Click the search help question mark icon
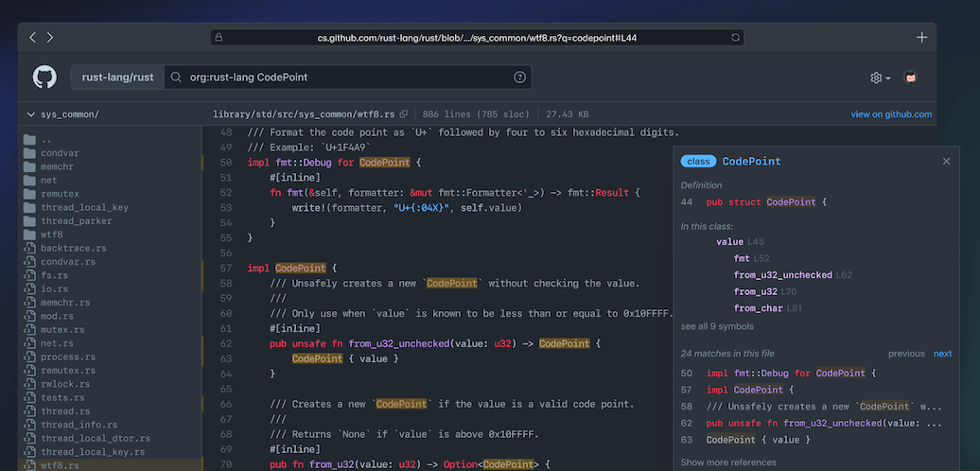Screen dimensions: 980x471 pos(519,78)
